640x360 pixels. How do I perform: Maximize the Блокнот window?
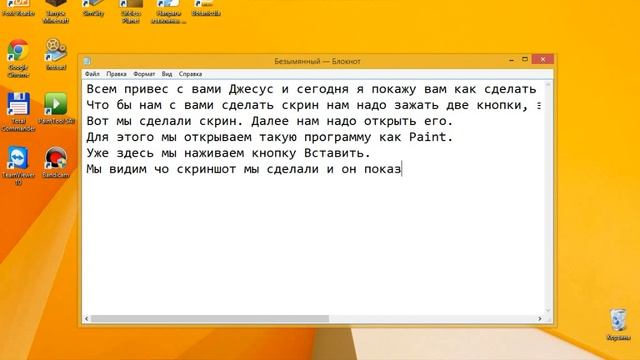tap(525, 60)
